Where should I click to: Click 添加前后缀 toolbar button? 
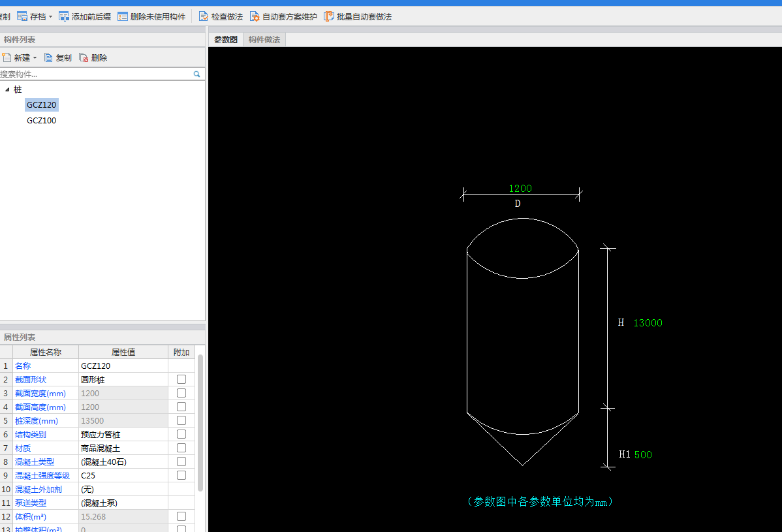(85, 16)
